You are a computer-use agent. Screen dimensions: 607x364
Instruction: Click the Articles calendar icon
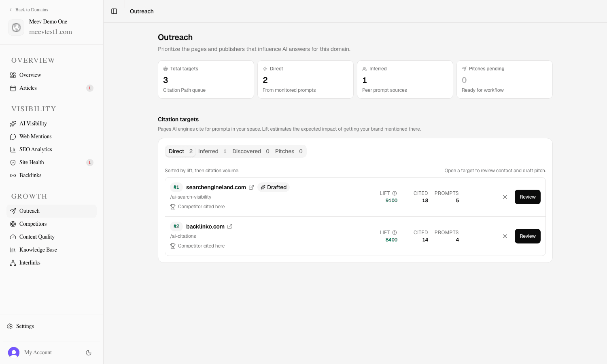click(13, 88)
